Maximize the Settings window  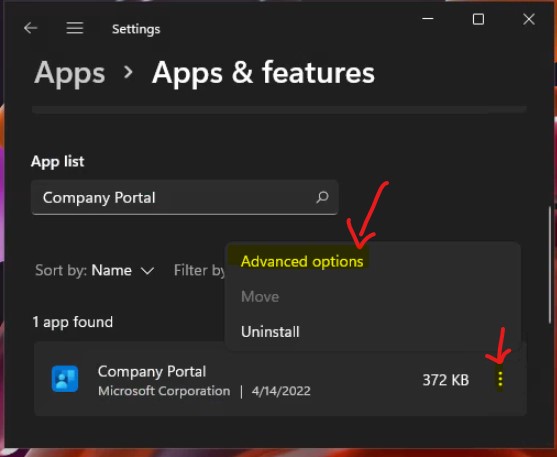(478, 19)
